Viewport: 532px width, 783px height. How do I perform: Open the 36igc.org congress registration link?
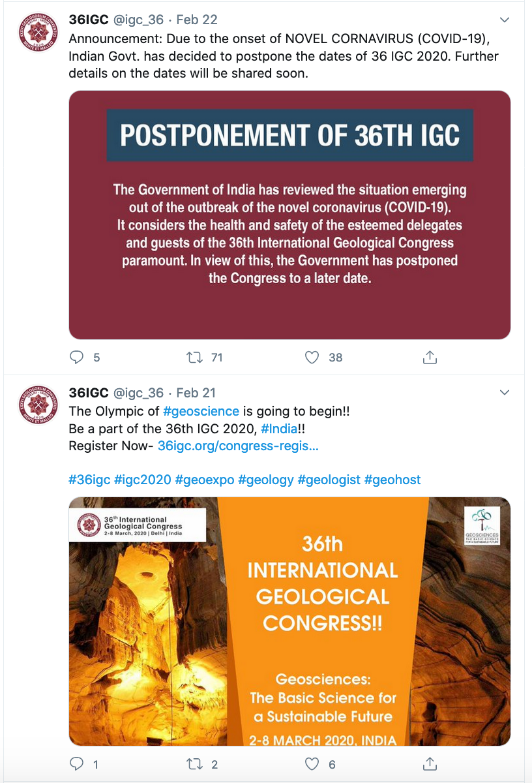point(238,446)
